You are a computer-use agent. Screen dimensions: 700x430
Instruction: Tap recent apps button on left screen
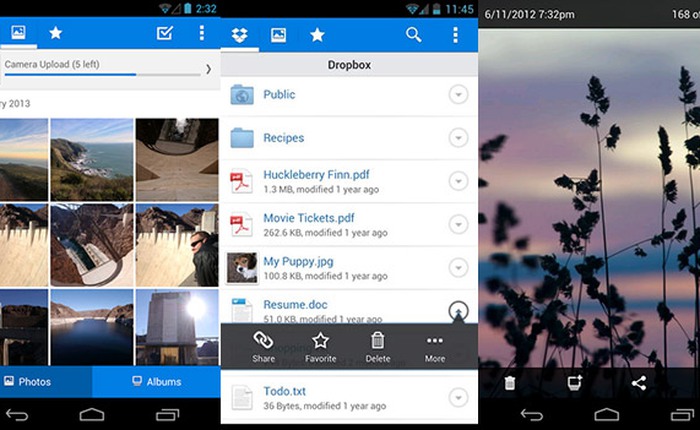(x=167, y=415)
